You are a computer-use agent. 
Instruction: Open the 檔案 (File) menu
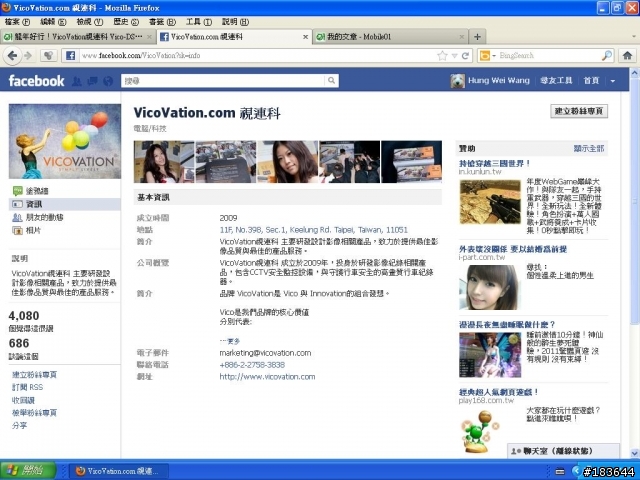(x=18, y=22)
